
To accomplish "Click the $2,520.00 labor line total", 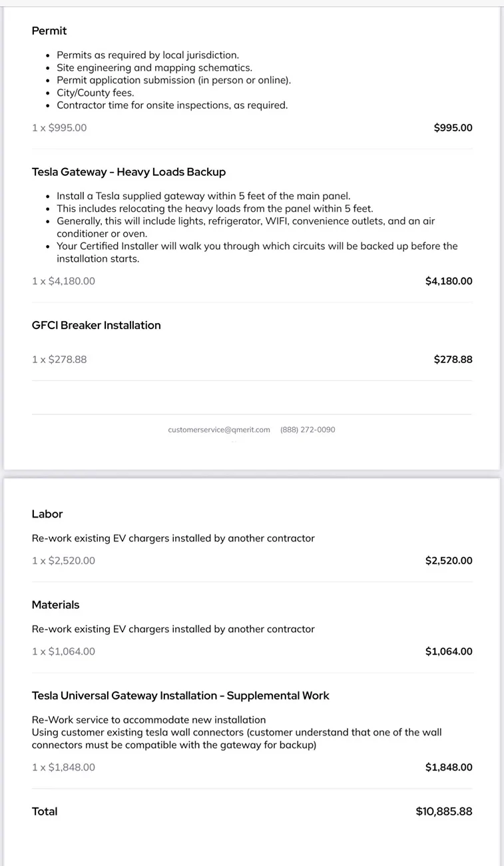I will tap(449, 561).
